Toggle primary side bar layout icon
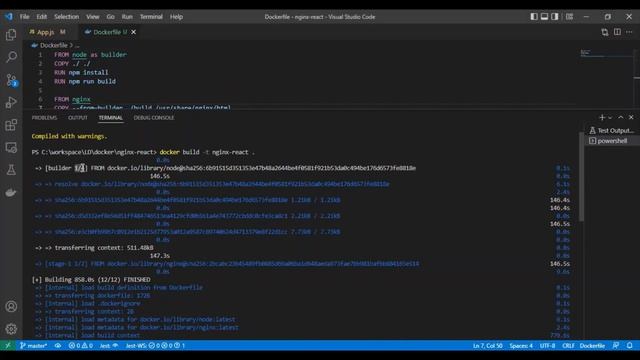This screenshot has height=360, width=640. [x=534, y=17]
